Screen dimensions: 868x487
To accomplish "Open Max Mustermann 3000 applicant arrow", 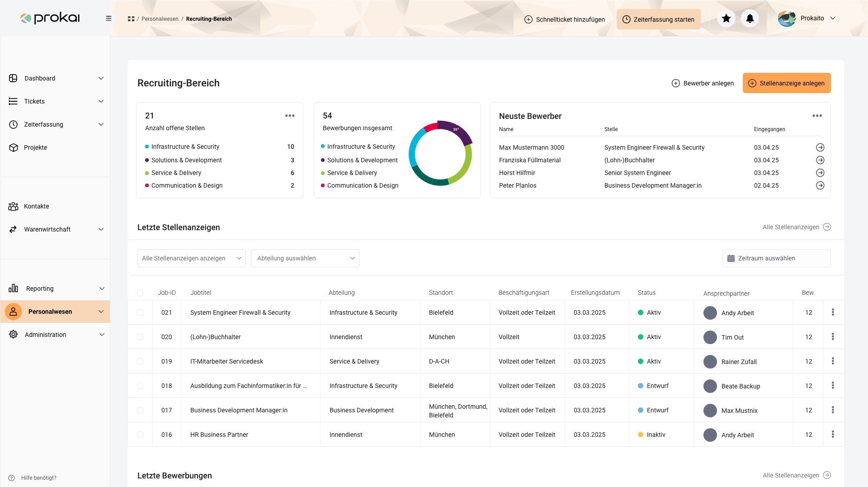I will (x=820, y=147).
